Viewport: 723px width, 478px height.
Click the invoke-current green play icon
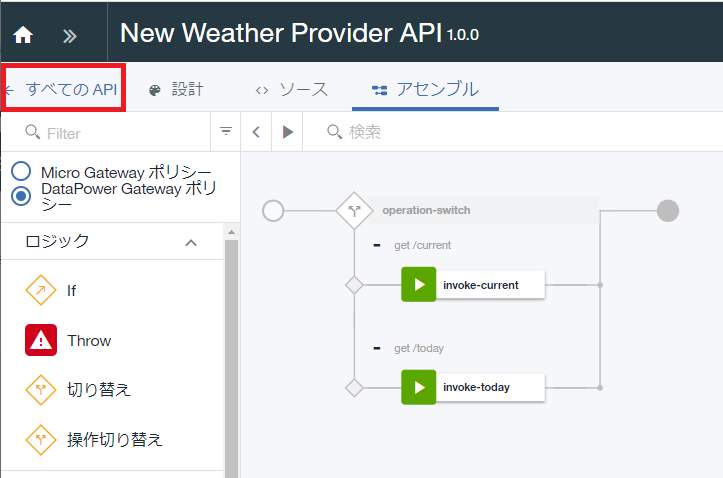pyautogui.click(x=419, y=284)
